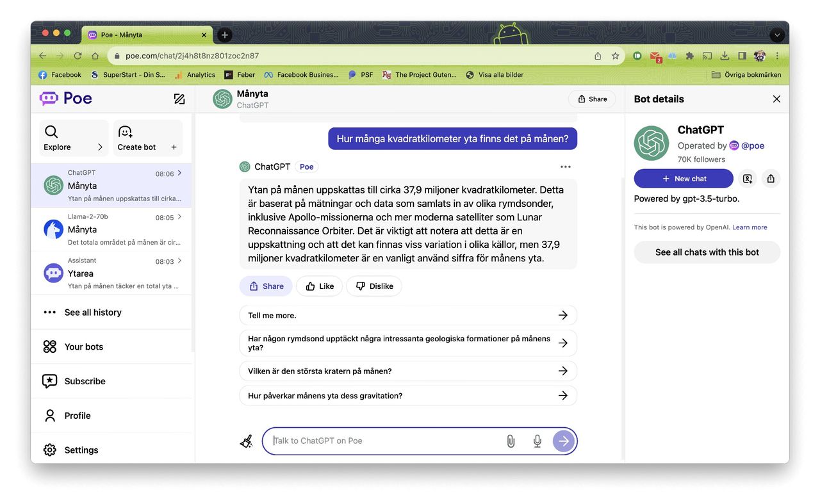Open Settings via the gear icon
The width and height of the screenshot is (820, 504).
pyautogui.click(x=49, y=450)
